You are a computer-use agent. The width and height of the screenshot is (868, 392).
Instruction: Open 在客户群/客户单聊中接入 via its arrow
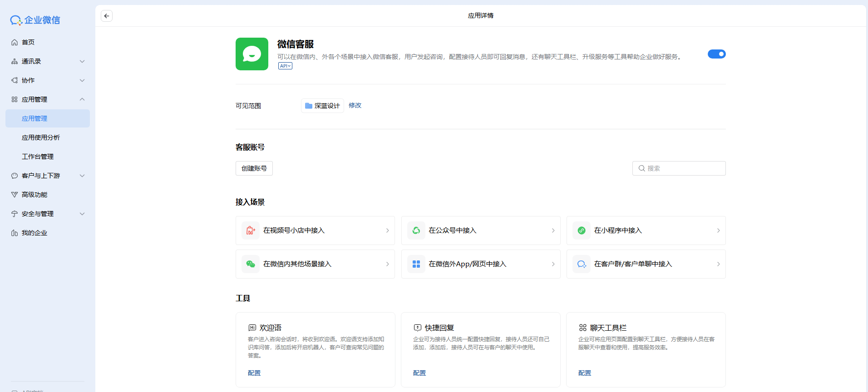718,264
